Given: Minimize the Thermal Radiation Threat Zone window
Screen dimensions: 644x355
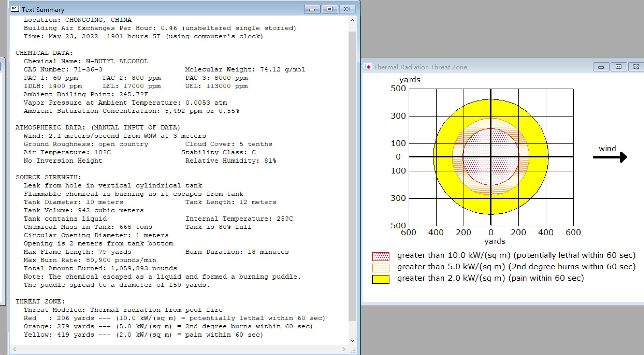Looking at the screenshot, I should pos(601,67).
